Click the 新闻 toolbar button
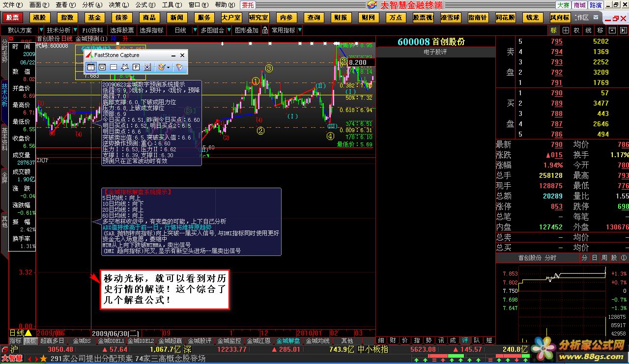The height and width of the screenshot is (364, 629). pos(176,17)
